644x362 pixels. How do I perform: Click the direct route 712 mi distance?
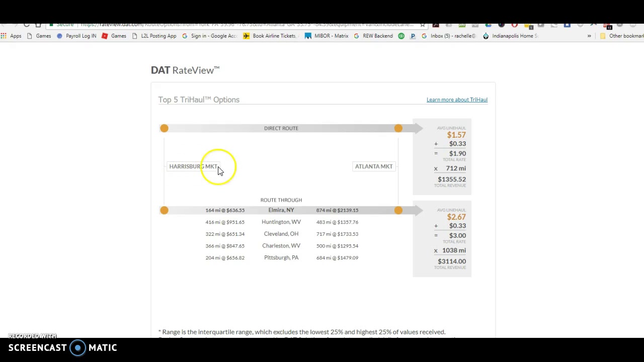pos(455,168)
